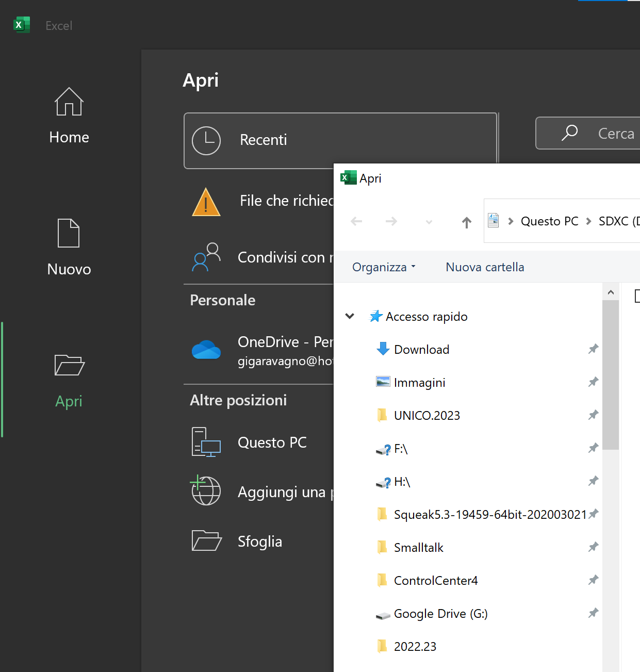The width and height of the screenshot is (640, 672).
Task: Create a new folder with Nuova cartella
Action: coord(485,267)
